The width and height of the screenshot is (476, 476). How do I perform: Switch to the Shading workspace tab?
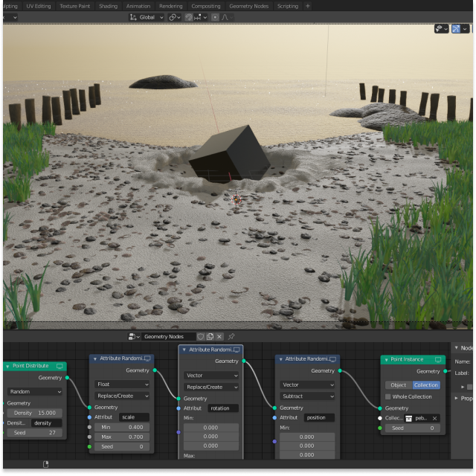[x=108, y=6]
